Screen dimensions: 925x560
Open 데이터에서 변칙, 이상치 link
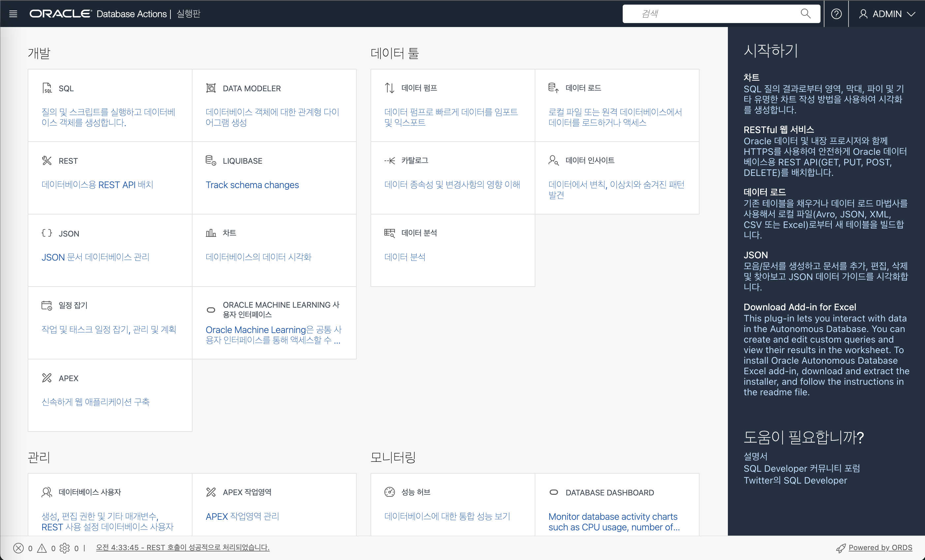616,189
